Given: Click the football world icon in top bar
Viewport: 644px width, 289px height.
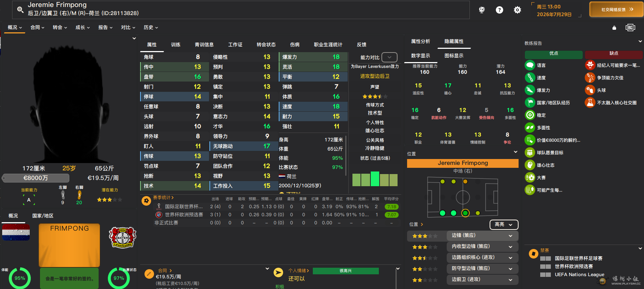Looking at the screenshot, I should click(x=482, y=10).
